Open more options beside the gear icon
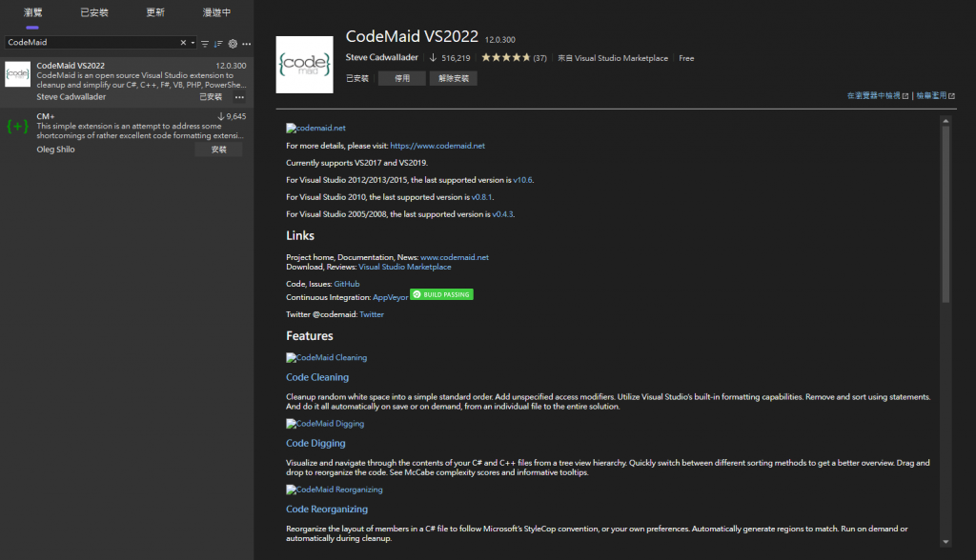Image resolution: width=976 pixels, height=560 pixels. tap(247, 44)
